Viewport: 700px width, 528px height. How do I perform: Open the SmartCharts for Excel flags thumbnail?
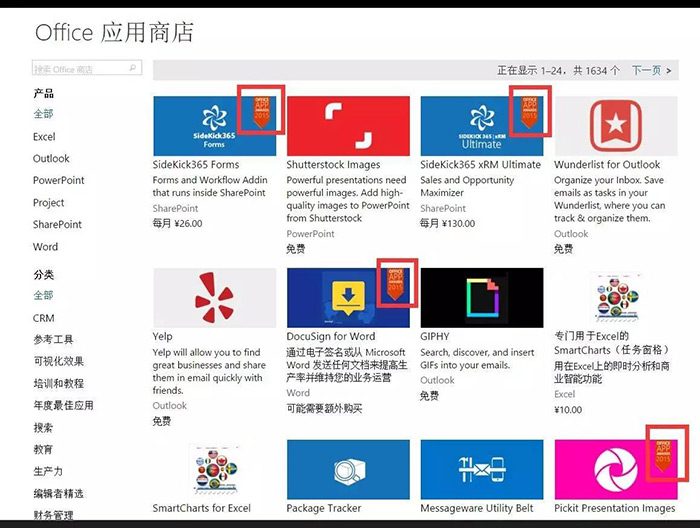click(x=215, y=469)
